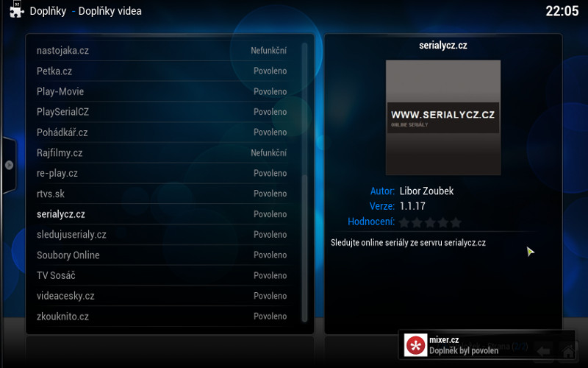Click the serialycz.cz panel heading
Viewport: 588px width, 368px height.
(443, 46)
